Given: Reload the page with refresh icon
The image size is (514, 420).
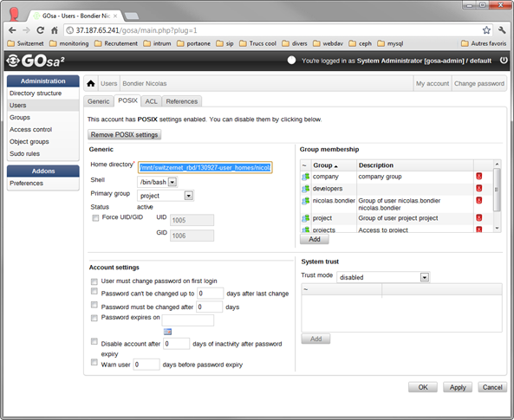Looking at the screenshot, I should (41, 30).
